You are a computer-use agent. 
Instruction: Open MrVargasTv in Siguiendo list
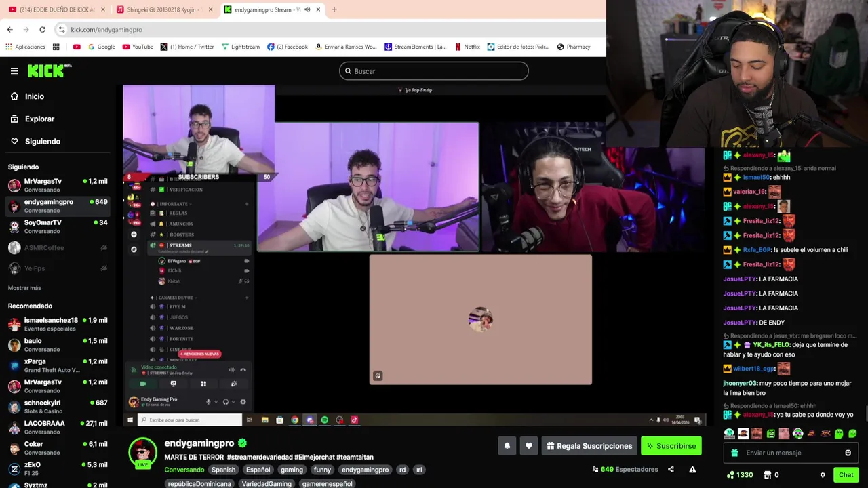coord(58,185)
